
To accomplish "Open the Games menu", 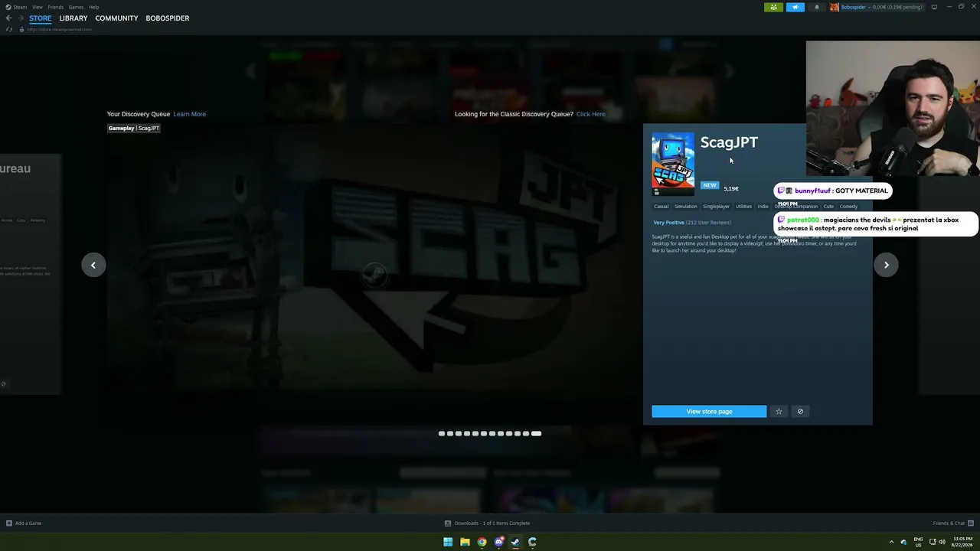I will pyautogui.click(x=76, y=7).
